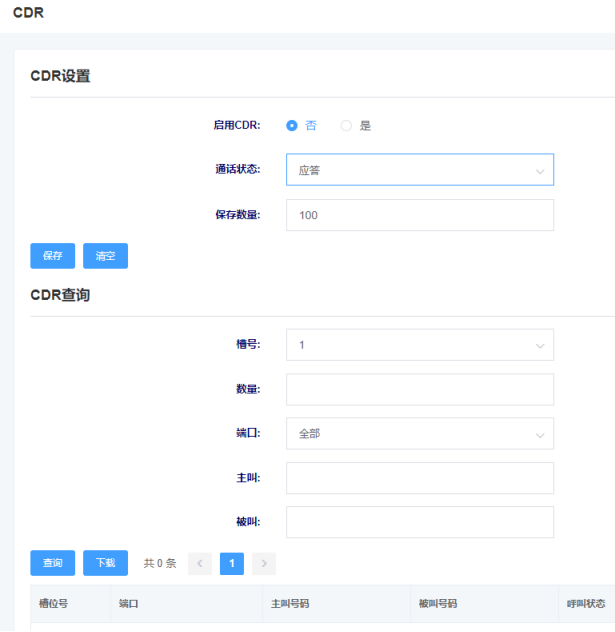The width and height of the screenshot is (615, 632).
Task: Click the 主叫 input field
Action: (x=420, y=478)
